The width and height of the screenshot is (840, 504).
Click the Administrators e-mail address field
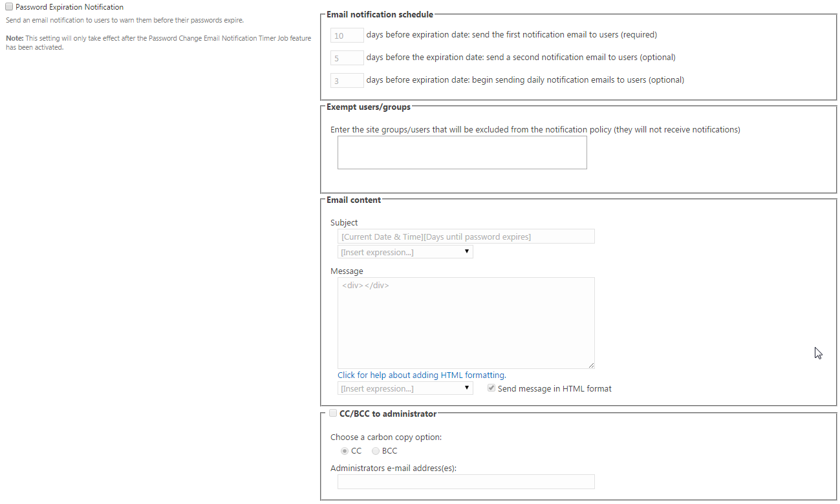click(x=466, y=481)
